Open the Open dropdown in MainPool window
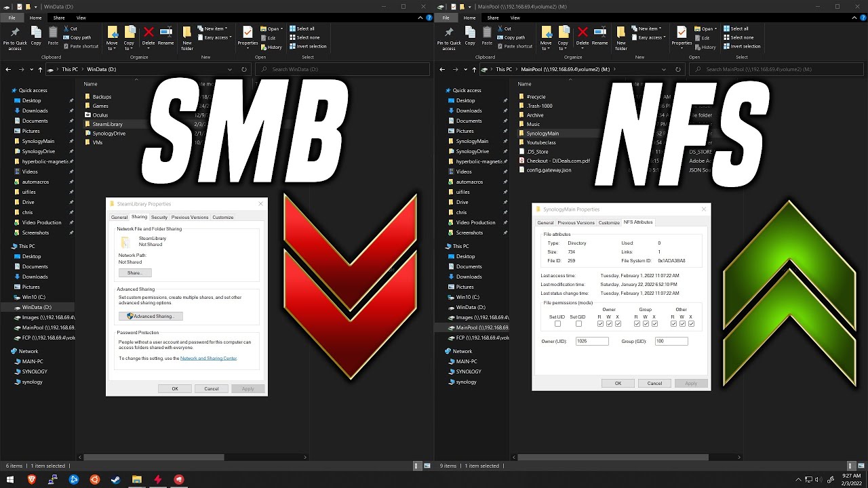868x488 pixels. (x=705, y=29)
